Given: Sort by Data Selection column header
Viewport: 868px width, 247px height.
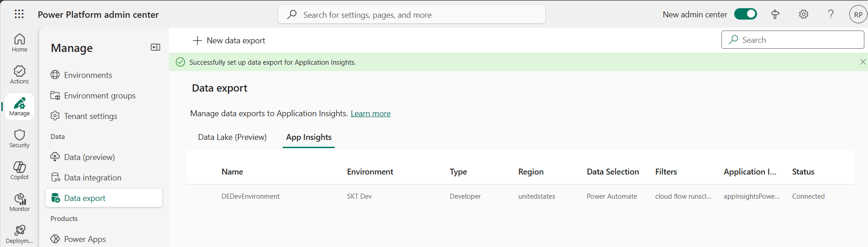Looking at the screenshot, I should pyautogui.click(x=613, y=172).
